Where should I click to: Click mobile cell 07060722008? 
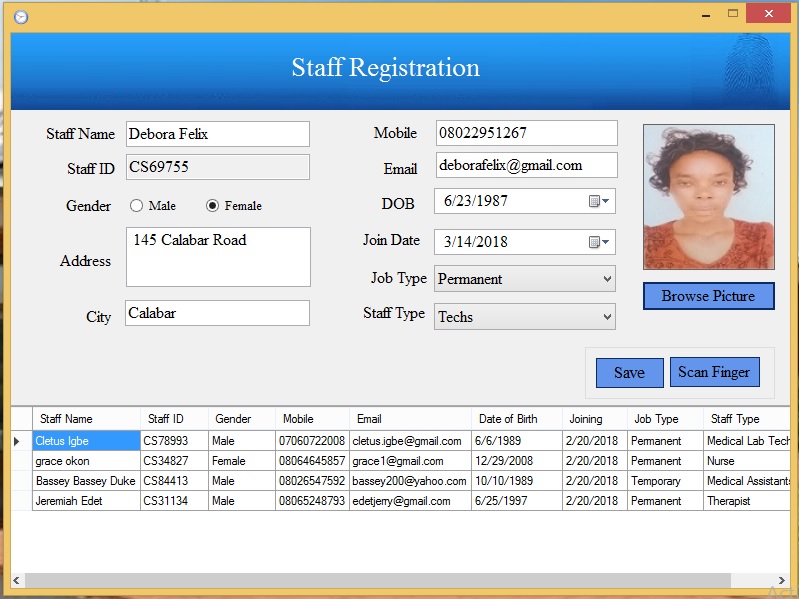(312, 441)
